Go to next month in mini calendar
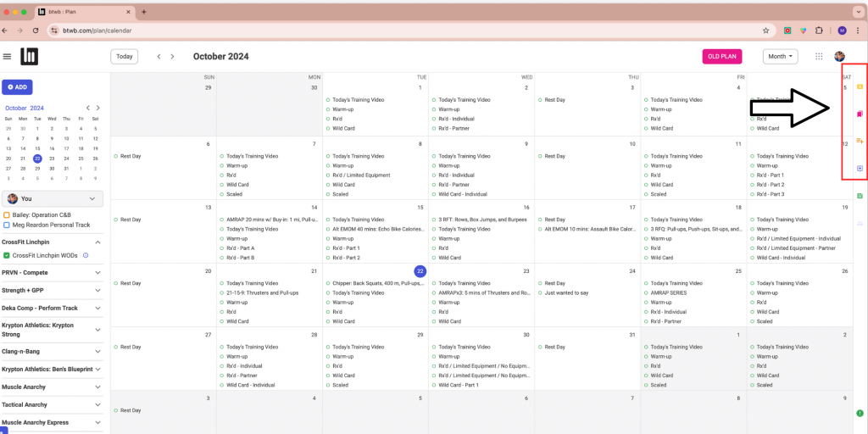 point(98,108)
